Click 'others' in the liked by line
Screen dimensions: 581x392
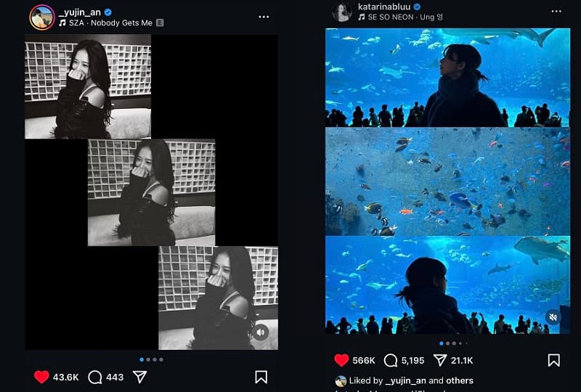point(459,380)
